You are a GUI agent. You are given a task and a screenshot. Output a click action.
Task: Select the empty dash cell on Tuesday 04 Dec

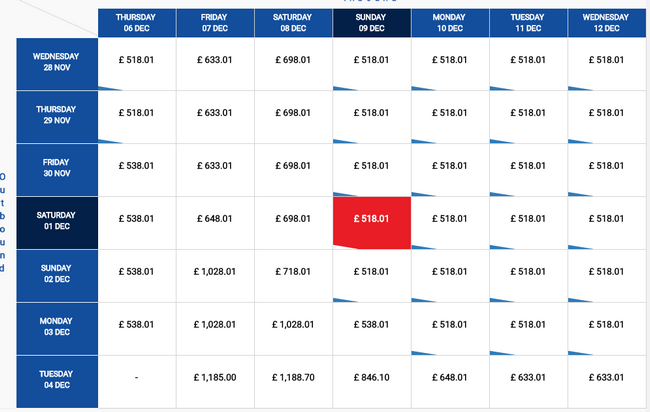pos(137,382)
